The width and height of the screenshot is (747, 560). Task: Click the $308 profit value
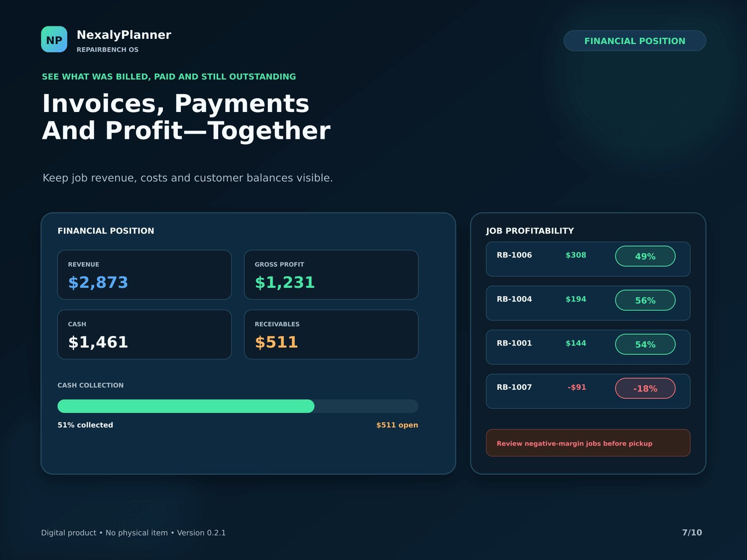click(576, 255)
